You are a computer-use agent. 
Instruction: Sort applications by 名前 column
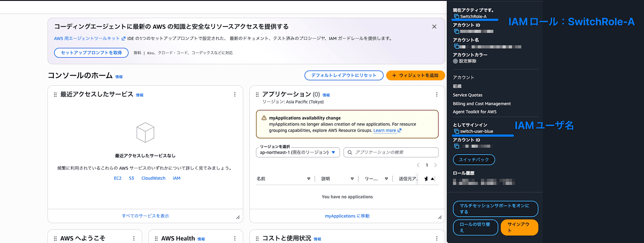pyautogui.click(x=308, y=179)
